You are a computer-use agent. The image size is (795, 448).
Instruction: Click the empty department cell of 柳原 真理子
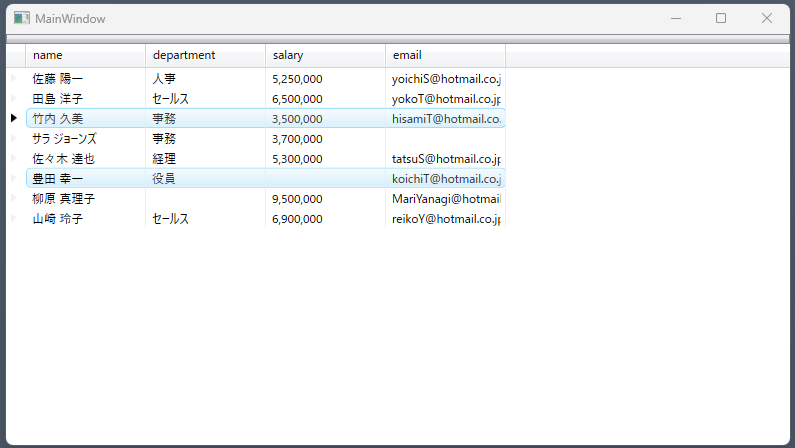click(205, 198)
